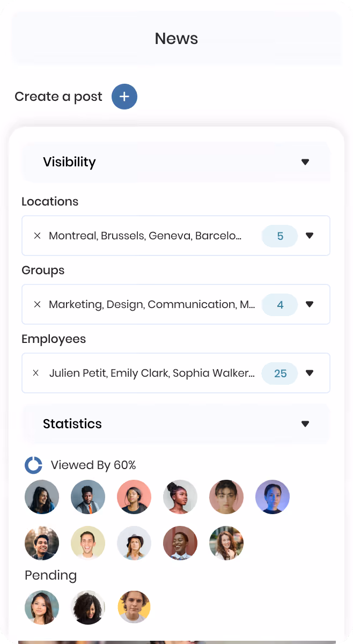Image resolution: width=353 pixels, height=644 pixels.
Task: Select the Employees count badge showing 25
Action: tap(280, 374)
